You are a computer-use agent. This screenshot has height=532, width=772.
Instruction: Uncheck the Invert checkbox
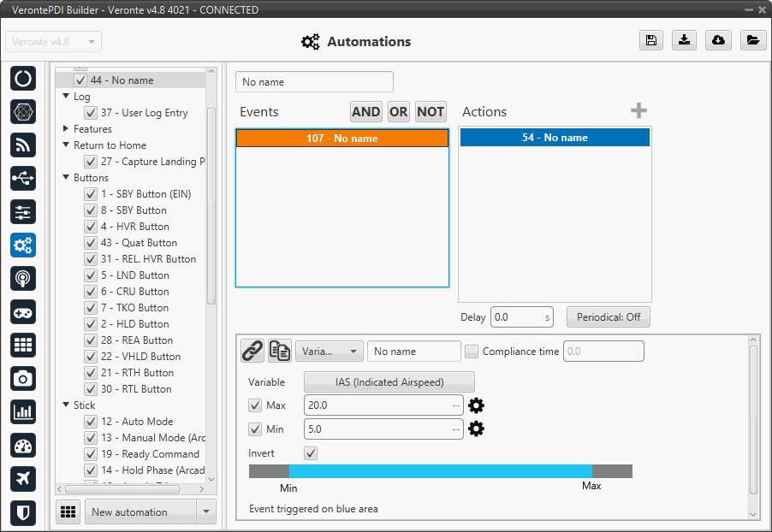311,453
